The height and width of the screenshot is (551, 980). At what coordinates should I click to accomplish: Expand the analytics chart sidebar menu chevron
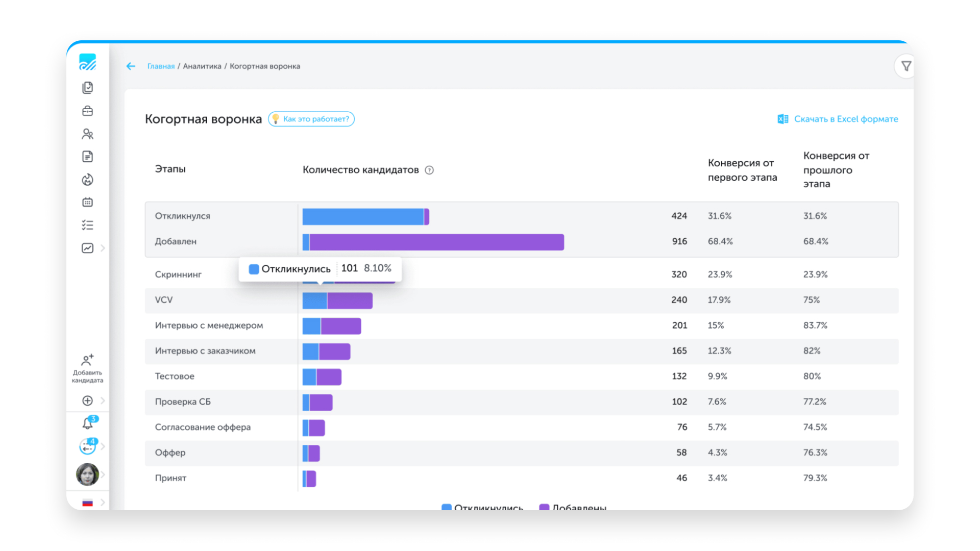[x=103, y=248]
